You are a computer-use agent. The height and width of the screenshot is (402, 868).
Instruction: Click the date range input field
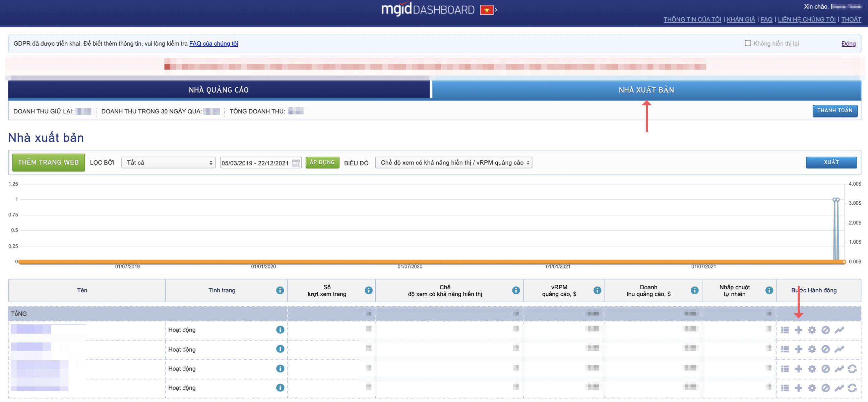(255, 163)
